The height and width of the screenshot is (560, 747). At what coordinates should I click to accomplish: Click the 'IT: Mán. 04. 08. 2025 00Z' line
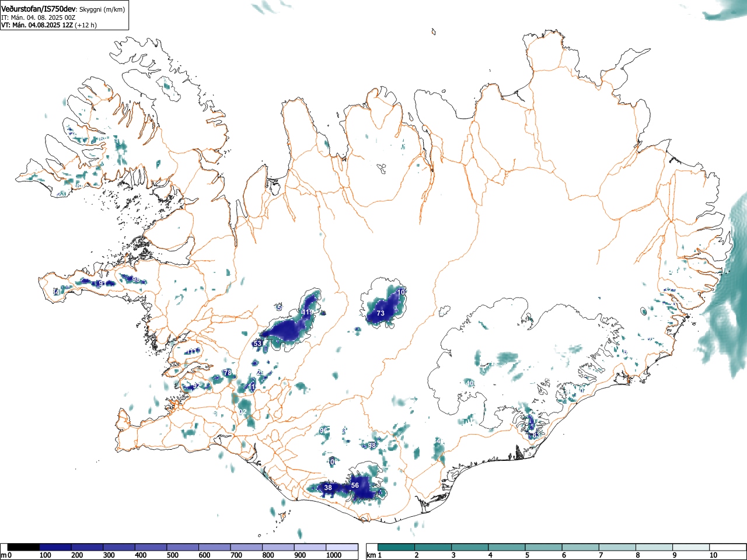(38, 17)
